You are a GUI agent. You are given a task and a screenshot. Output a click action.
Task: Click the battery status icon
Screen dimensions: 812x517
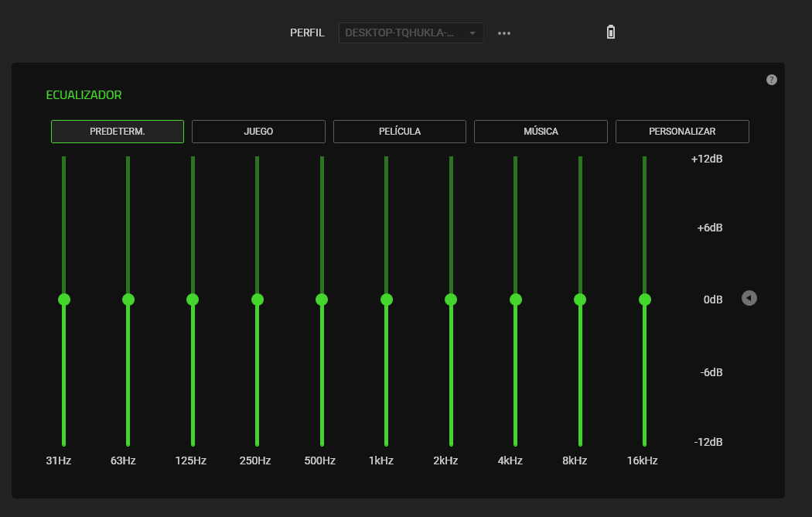pyautogui.click(x=611, y=33)
